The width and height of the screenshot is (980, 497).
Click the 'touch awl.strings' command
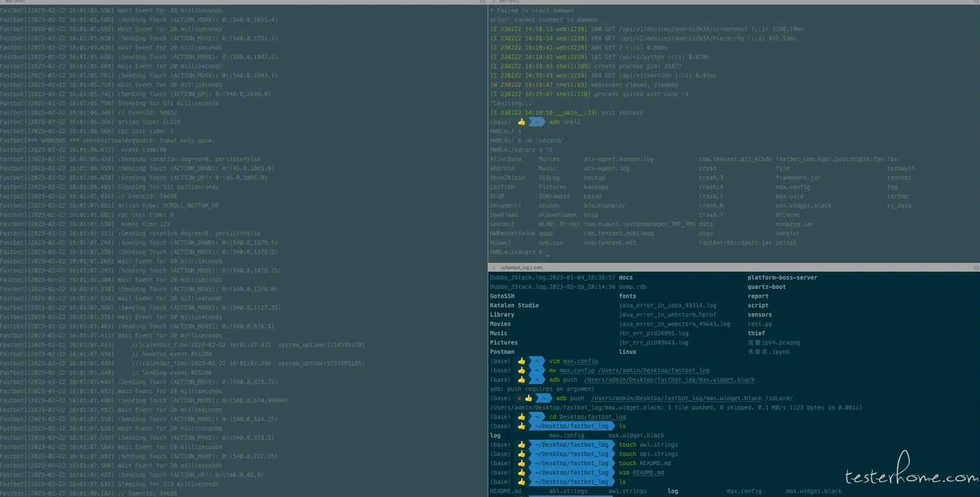tap(648, 445)
